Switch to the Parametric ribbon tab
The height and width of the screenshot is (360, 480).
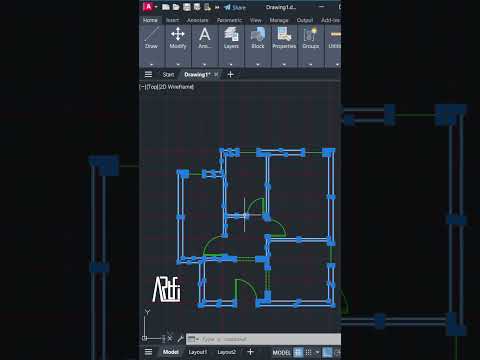coord(229,20)
